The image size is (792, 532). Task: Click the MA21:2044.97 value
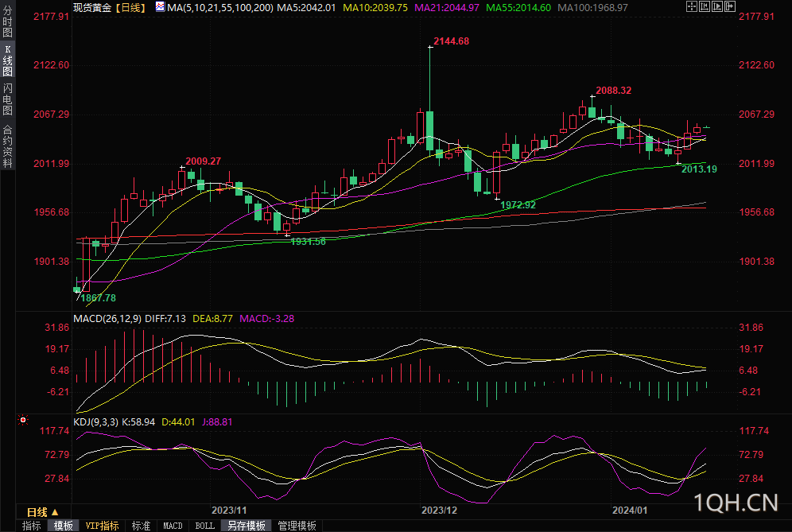[447, 8]
